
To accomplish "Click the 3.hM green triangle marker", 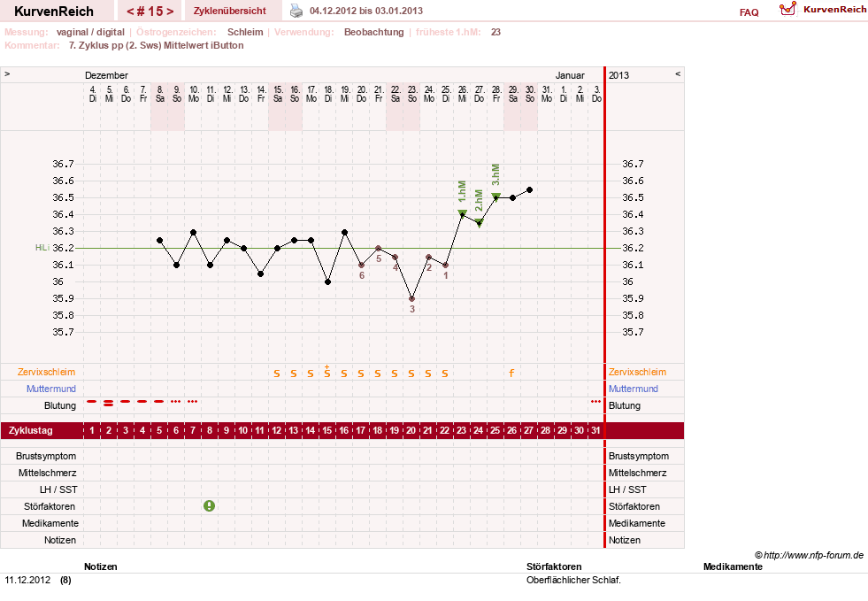I will point(496,196).
